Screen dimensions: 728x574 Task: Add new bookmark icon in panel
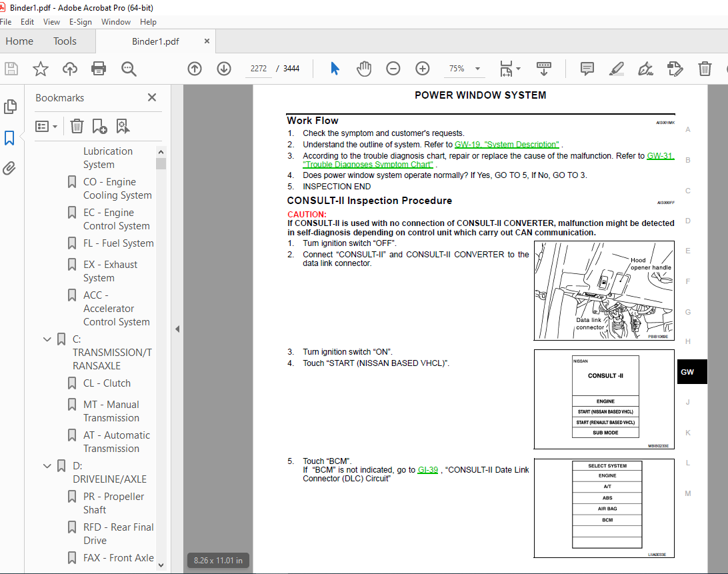(99, 126)
